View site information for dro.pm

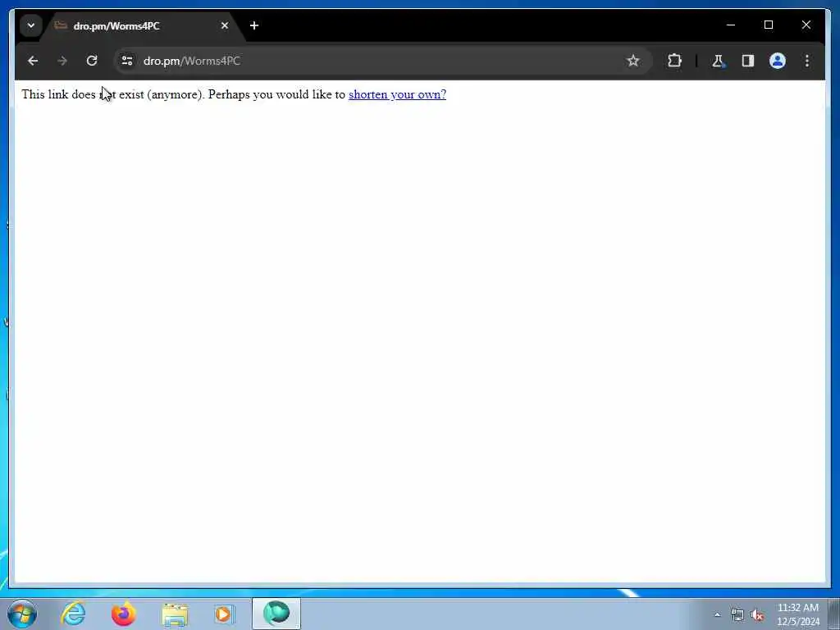click(x=127, y=61)
